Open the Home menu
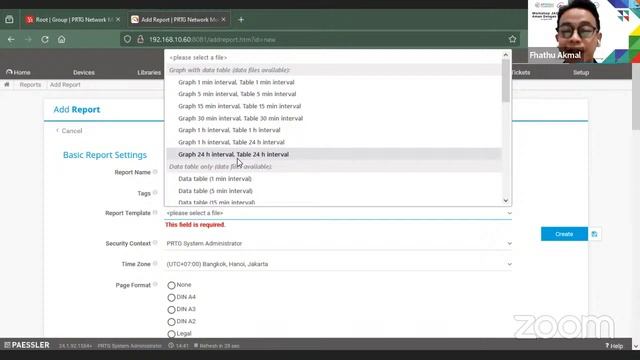 pos(18,72)
